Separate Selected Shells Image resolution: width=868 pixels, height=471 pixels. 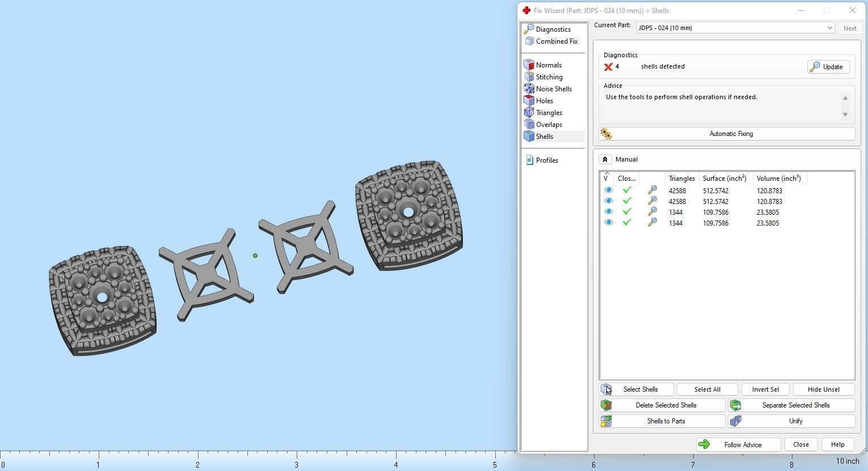(792, 405)
